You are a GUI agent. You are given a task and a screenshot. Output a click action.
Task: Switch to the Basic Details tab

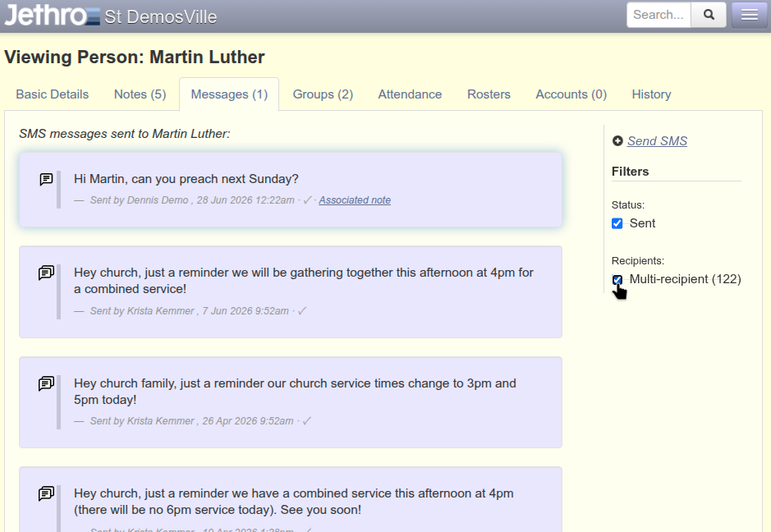[52, 94]
